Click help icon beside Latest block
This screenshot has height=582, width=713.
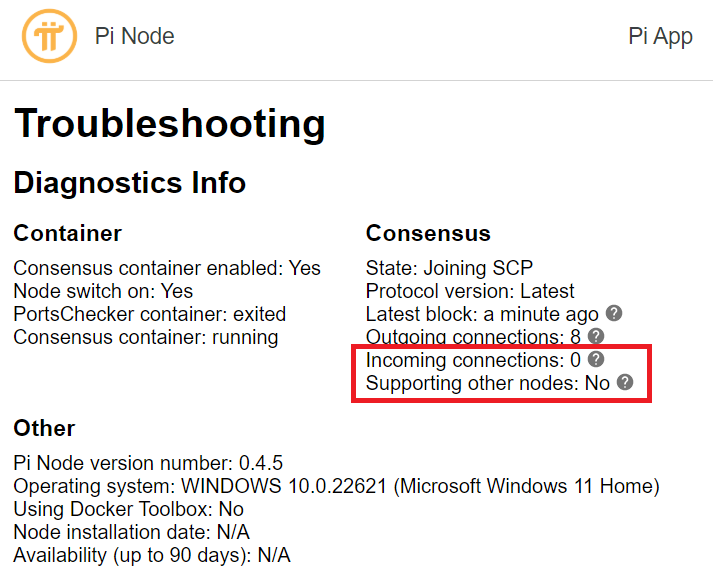point(615,314)
